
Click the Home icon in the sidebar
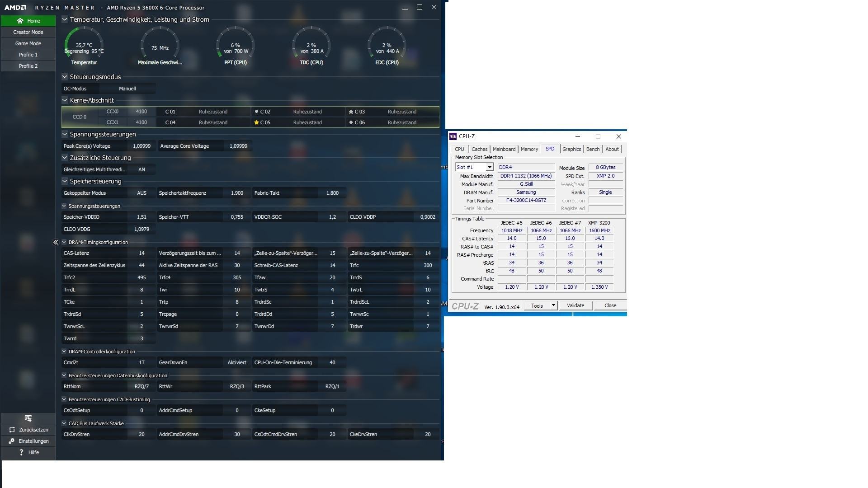(20, 21)
